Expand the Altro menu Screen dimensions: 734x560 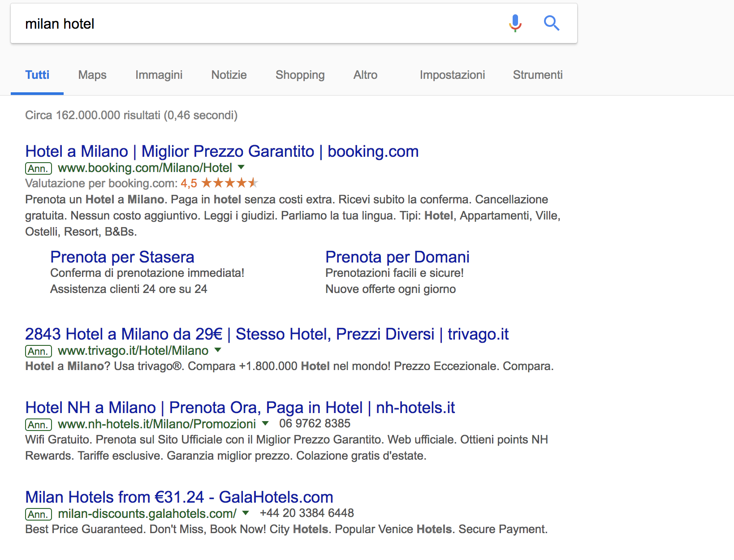(x=366, y=75)
